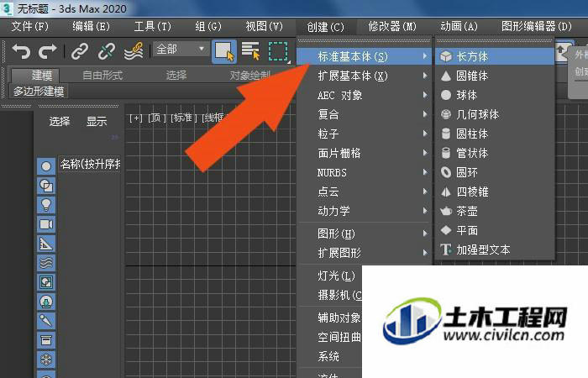
Task: Open the 修改器(M) menu
Action: [392, 27]
